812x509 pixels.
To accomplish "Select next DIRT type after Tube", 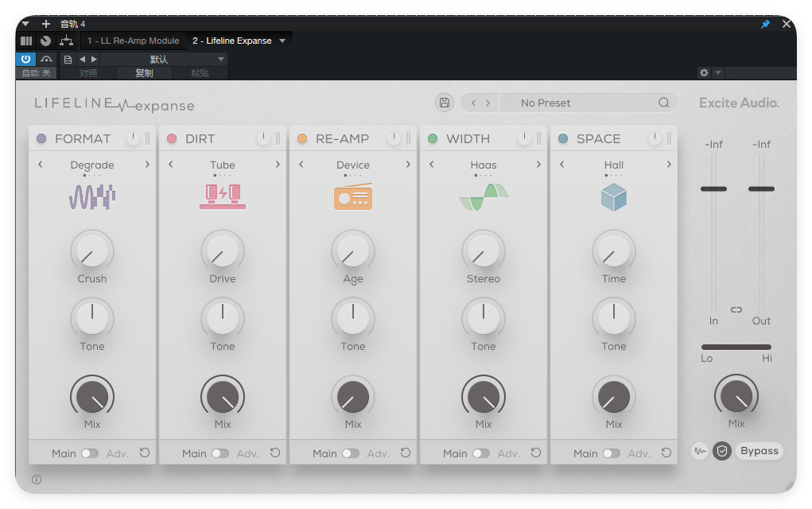I will click(278, 164).
